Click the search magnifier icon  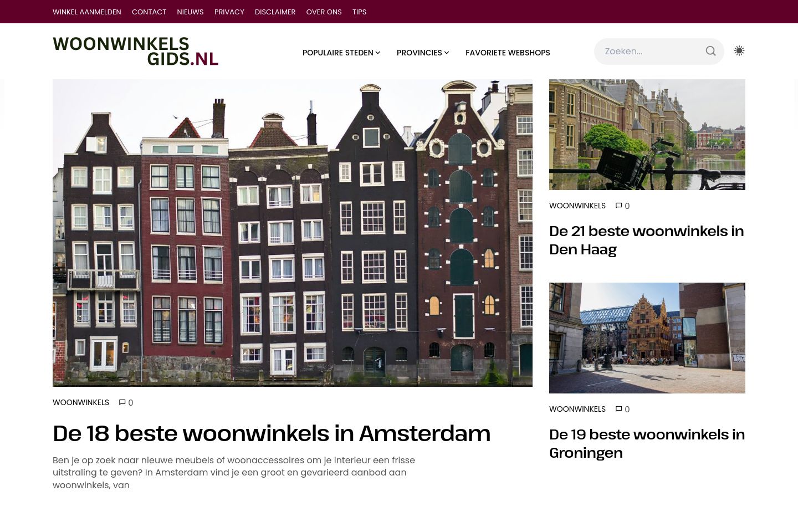[x=710, y=51]
